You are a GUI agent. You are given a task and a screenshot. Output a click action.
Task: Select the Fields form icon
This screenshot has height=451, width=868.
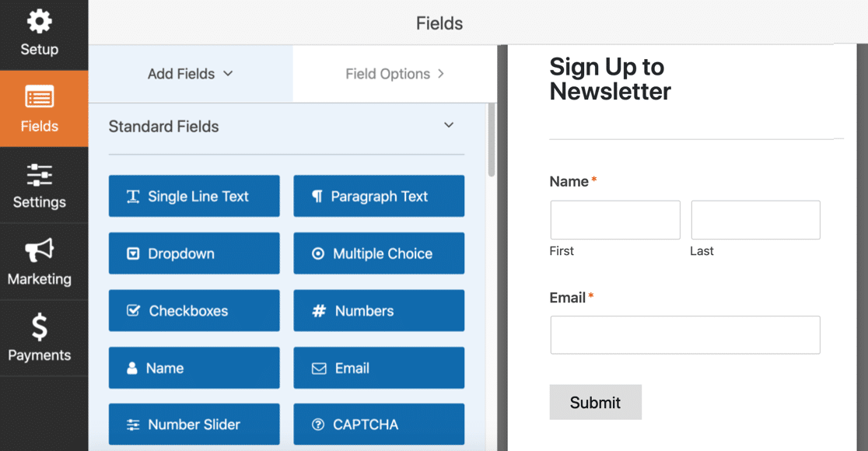coord(40,98)
